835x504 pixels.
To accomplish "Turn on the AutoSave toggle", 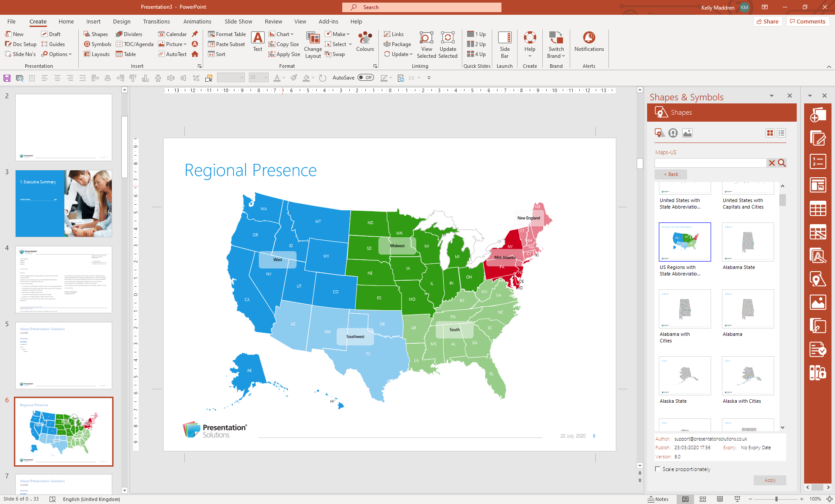I will [x=366, y=77].
